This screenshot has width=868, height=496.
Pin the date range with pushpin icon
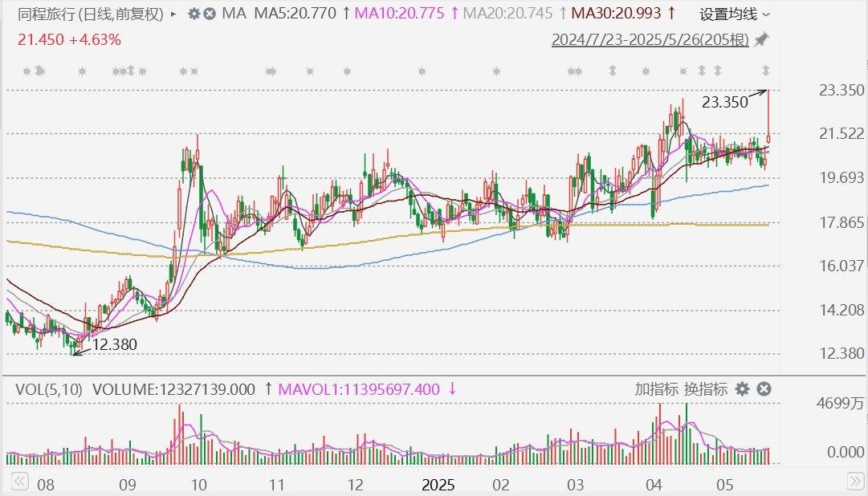click(x=761, y=39)
